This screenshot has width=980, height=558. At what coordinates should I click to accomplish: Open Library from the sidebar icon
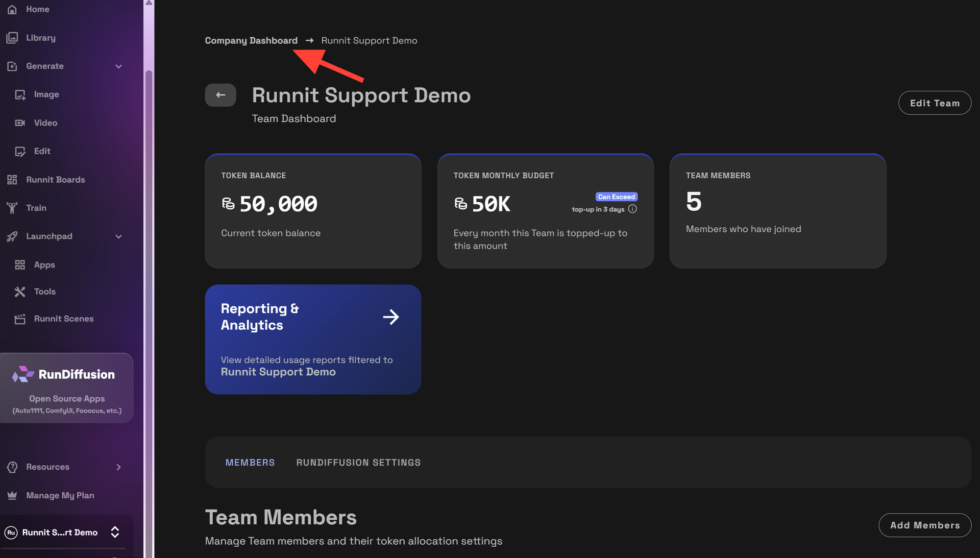[12, 38]
